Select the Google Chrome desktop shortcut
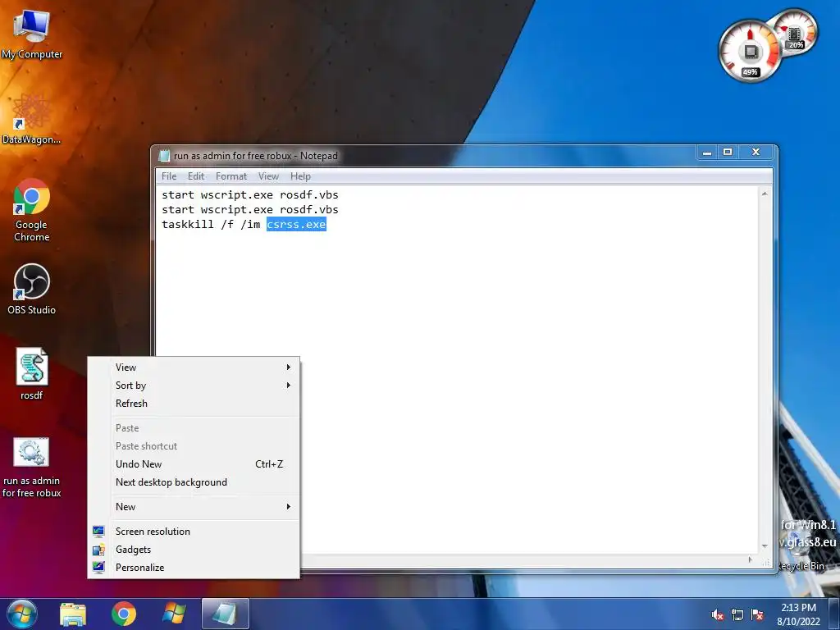The width and height of the screenshot is (840, 630). tap(31, 210)
